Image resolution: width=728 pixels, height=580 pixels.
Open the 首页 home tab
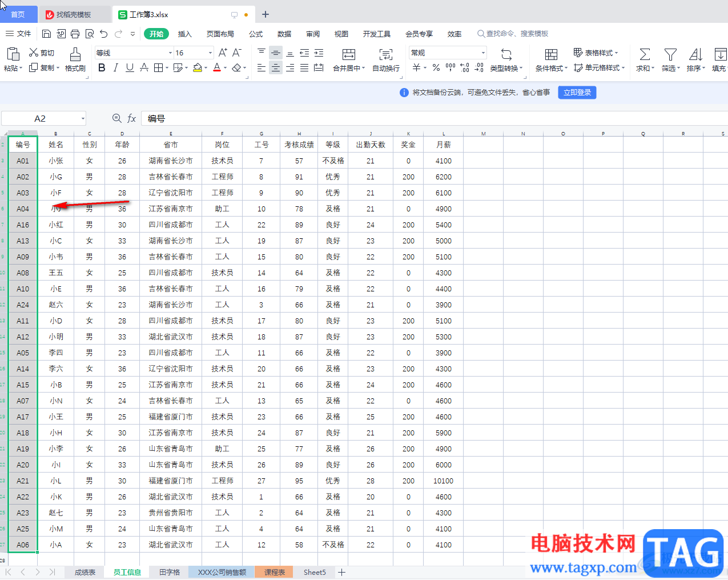(18, 14)
